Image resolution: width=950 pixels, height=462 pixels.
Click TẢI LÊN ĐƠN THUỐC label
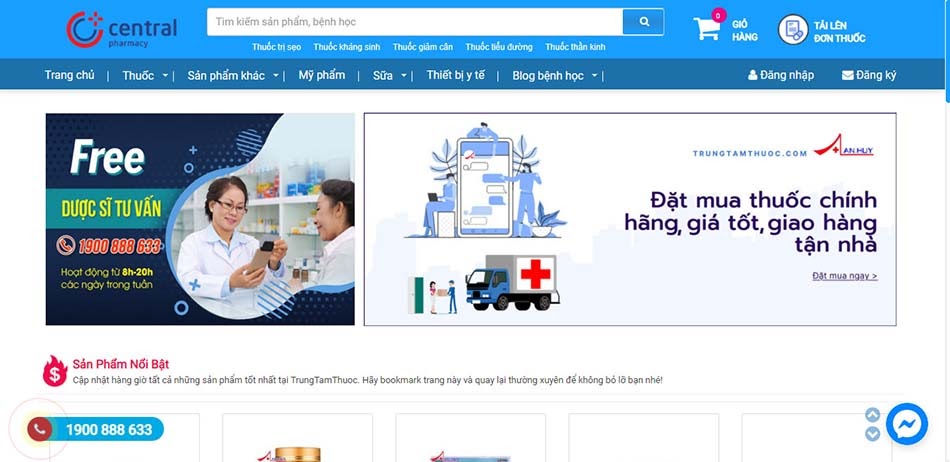click(x=840, y=31)
